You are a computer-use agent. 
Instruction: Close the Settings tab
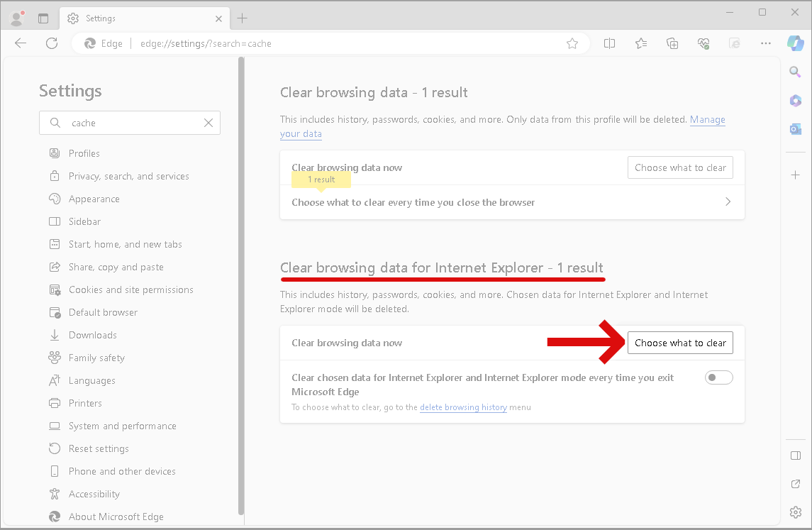[218, 18]
